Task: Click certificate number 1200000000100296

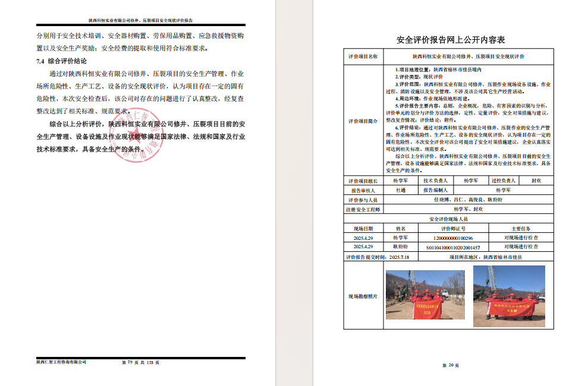Action: click(x=454, y=238)
